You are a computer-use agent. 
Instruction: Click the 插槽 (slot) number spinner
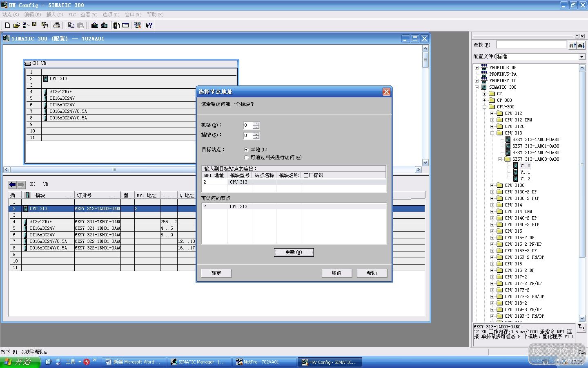tap(256, 136)
